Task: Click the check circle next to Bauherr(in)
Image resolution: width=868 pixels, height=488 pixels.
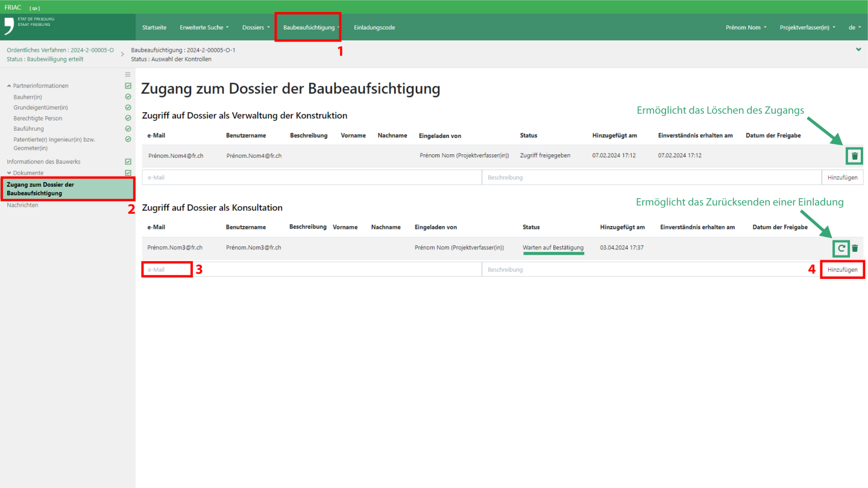Action: pyautogui.click(x=128, y=96)
